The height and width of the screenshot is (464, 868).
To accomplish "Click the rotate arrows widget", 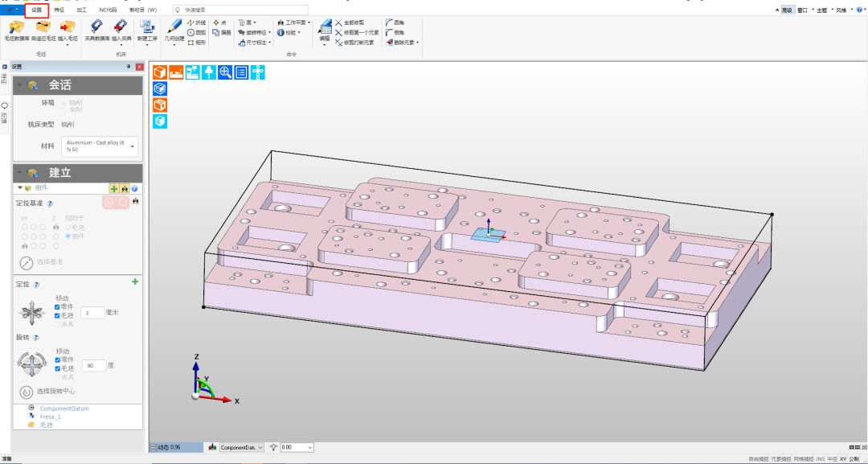I will point(32,364).
